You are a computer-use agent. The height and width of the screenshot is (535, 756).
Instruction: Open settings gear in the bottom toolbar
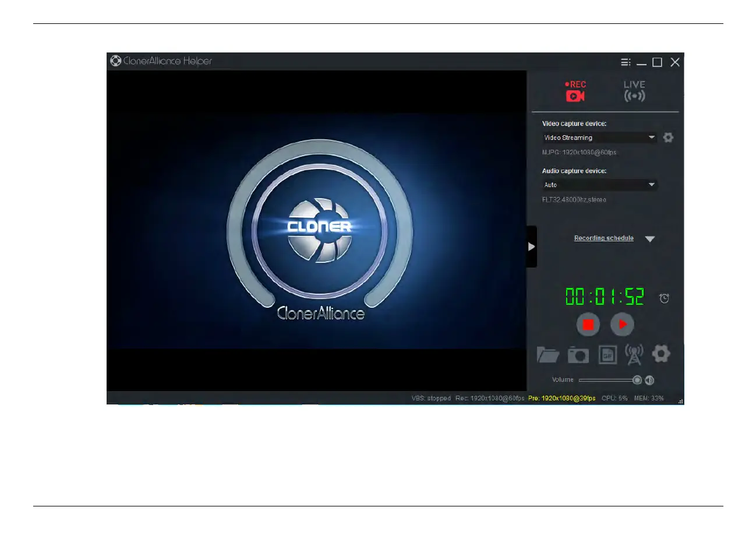click(661, 354)
